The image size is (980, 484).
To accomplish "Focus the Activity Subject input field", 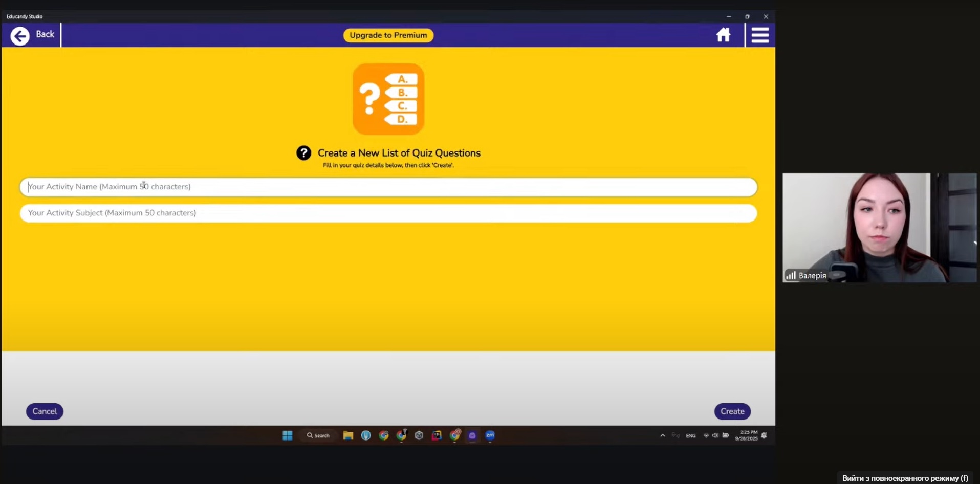I will (388, 213).
